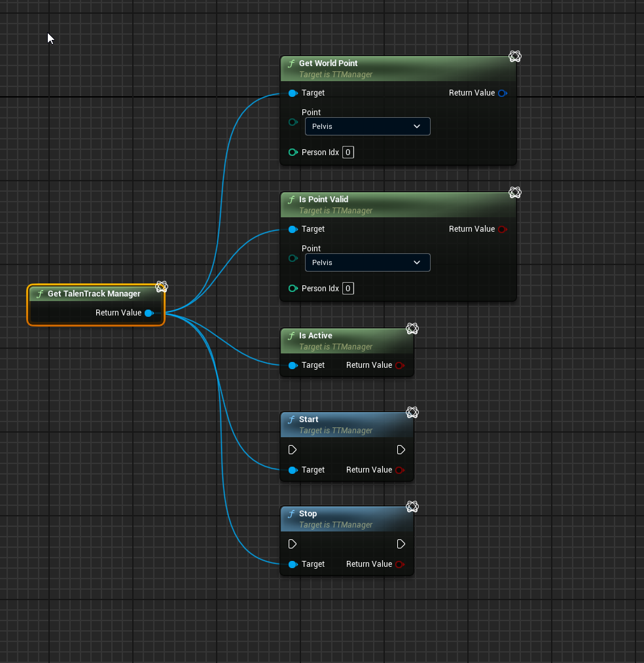Click the atom icon on Get World Point node
The height and width of the screenshot is (663, 644).
click(x=515, y=57)
